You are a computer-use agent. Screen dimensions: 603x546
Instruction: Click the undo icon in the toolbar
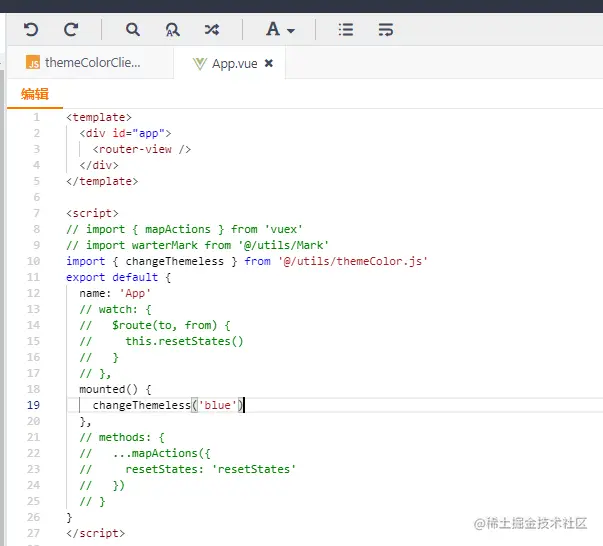tap(31, 30)
